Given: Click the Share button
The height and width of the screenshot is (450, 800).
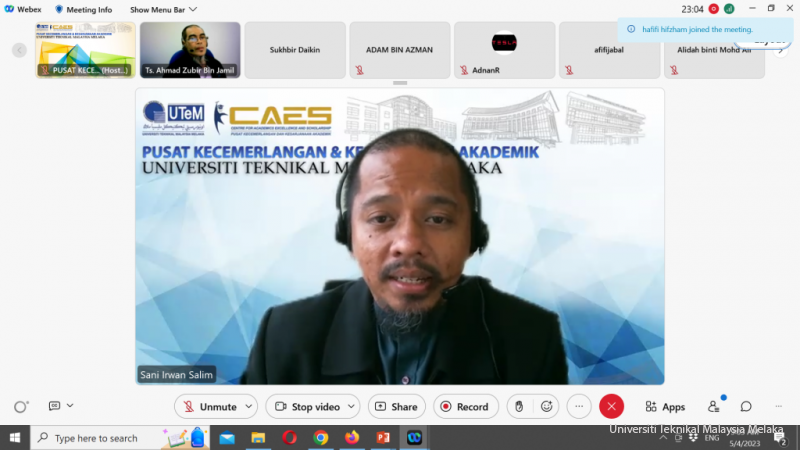Looking at the screenshot, I should pos(396,407).
